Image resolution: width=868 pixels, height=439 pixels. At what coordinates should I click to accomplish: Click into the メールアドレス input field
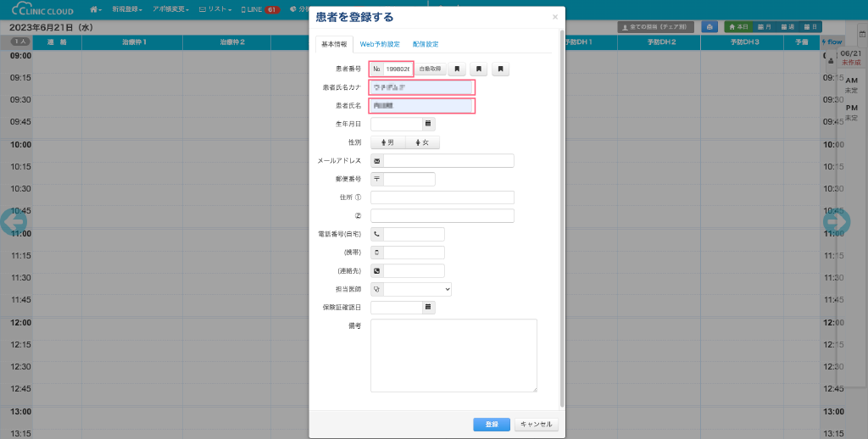tap(448, 161)
